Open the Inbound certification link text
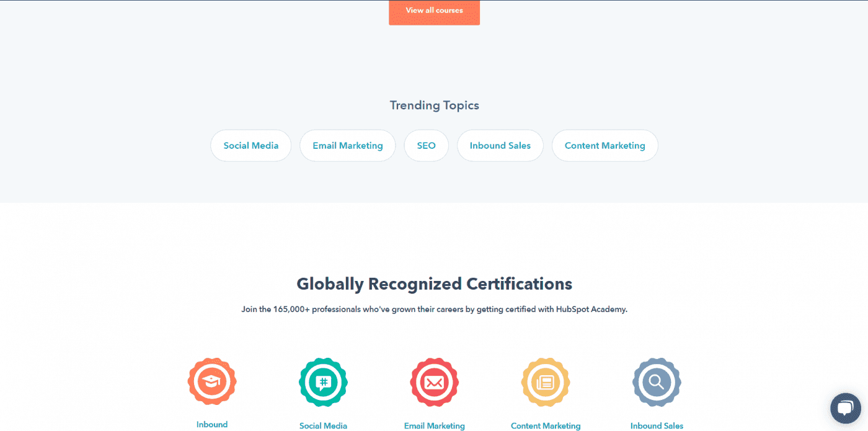 212,425
